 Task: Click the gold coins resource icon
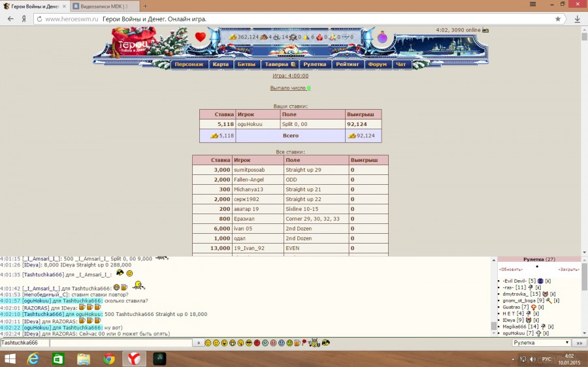tap(233, 37)
